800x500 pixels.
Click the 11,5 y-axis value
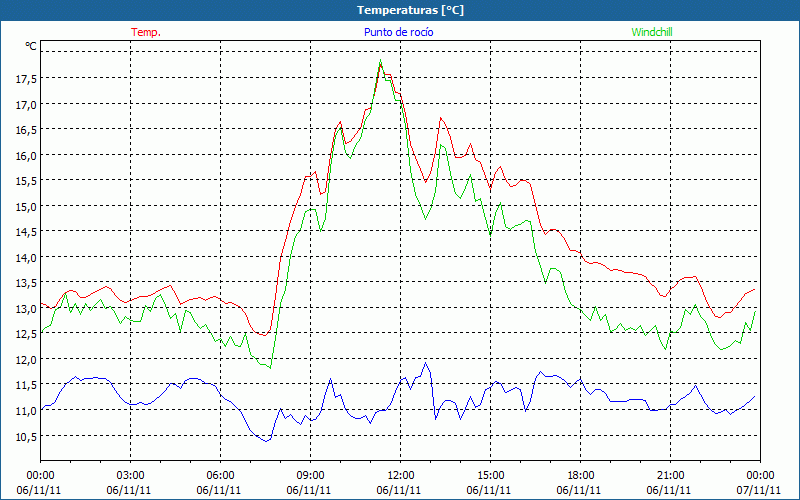click(26, 385)
